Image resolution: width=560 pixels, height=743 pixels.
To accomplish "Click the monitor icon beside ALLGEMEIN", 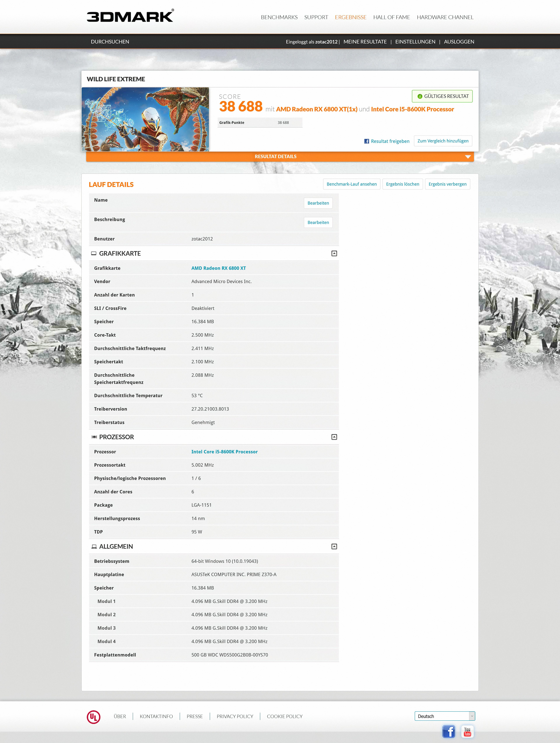I will point(94,547).
